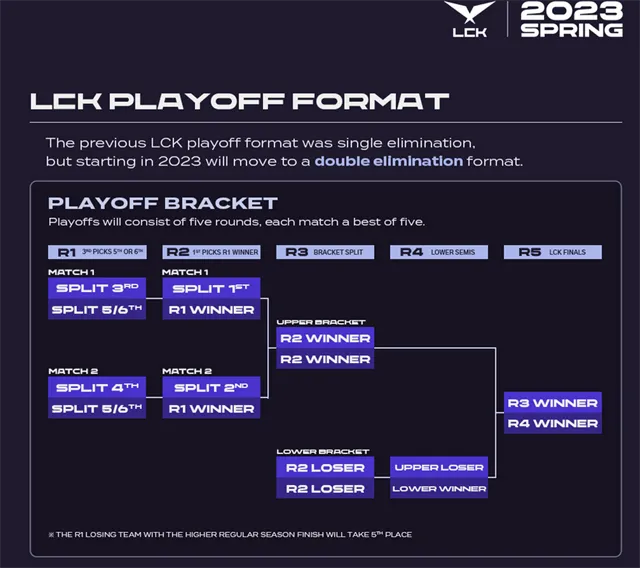Choose the R4 Lower Semis header
This screenshot has height=568, width=640.
[x=439, y=252]
